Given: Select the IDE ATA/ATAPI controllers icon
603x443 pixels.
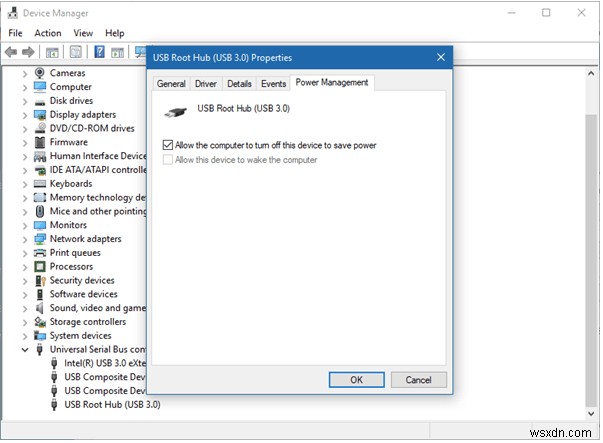Looking at the screenshot, I should click(x=40, y=170).
